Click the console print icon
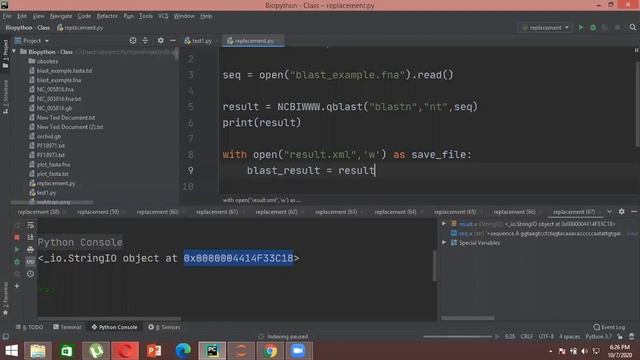 click(x=31, y=249)
